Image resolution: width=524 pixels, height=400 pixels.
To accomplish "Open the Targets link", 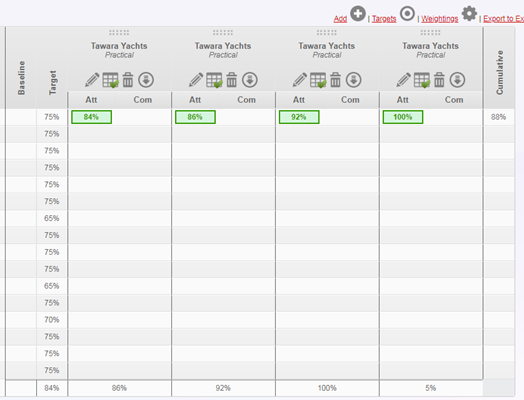I will [384, 19].
